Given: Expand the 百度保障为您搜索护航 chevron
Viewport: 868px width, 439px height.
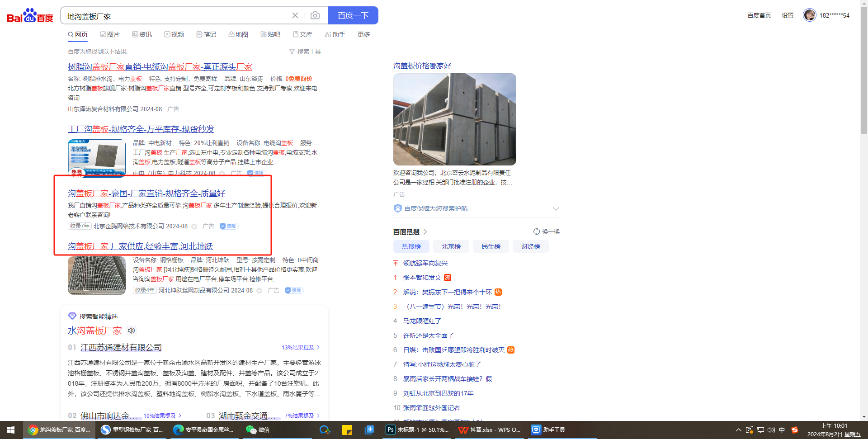Looking at the screenshot, I should tap(556, 208).
